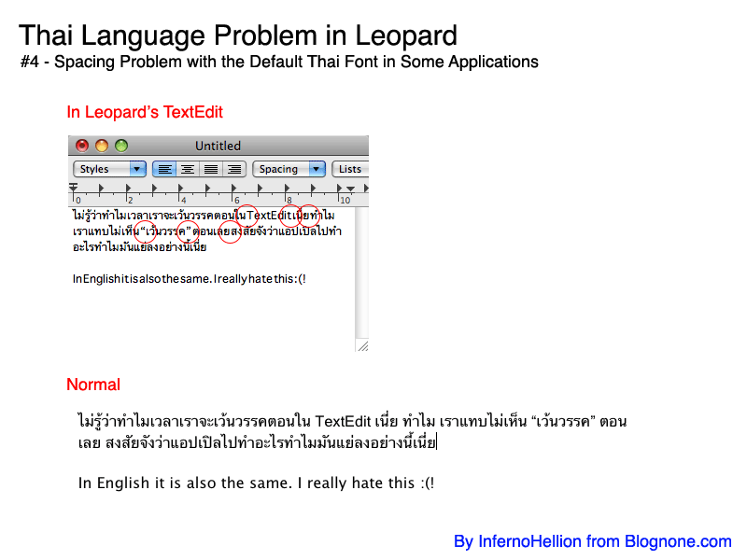The width and height of the screenshot is (747, 560).
Task: Click the green zoom window button
Action: [120, 146]
